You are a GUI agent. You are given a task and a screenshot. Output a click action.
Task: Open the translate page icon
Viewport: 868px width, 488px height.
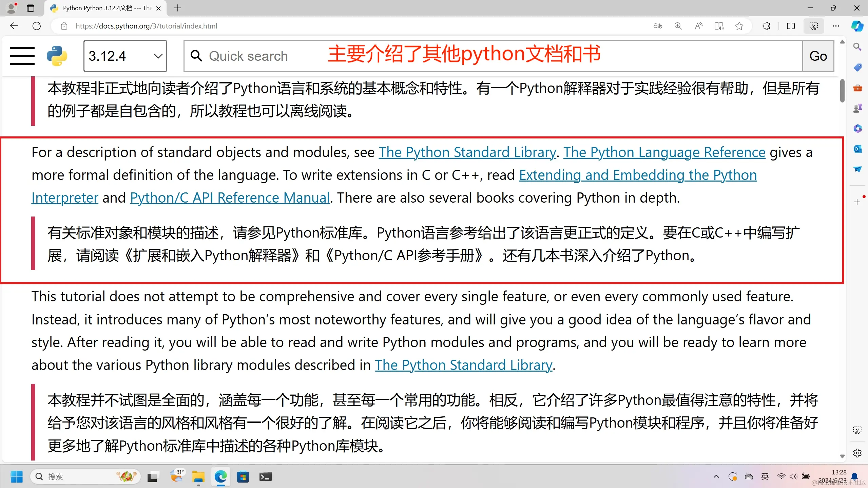pyautogui.click(x=658, y=26)
